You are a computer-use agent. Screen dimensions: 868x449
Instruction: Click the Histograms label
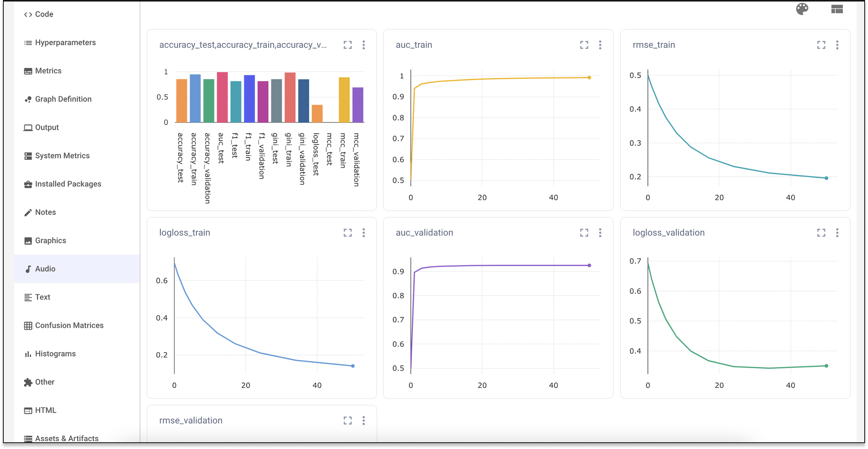point(55,354)
